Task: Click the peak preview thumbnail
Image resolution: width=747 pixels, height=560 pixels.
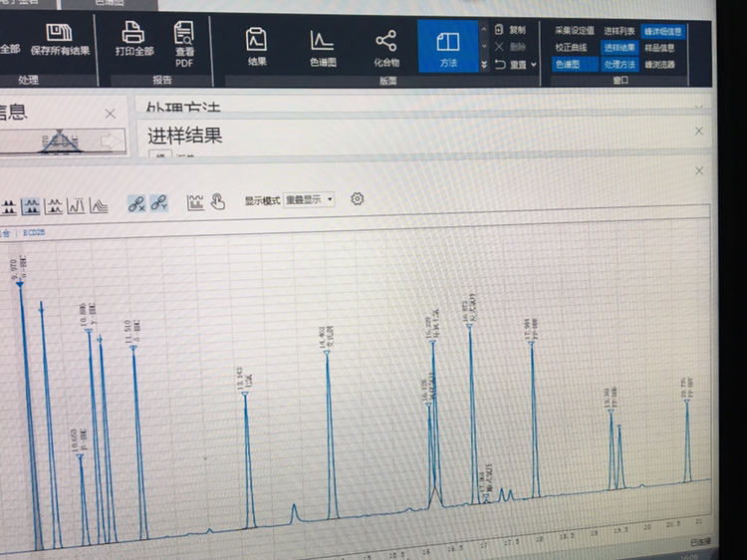Action: click(x=61, y=142)
